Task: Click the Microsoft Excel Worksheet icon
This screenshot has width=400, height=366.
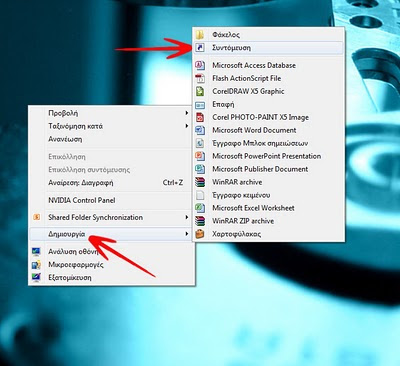Action: (x=200, y=208)
